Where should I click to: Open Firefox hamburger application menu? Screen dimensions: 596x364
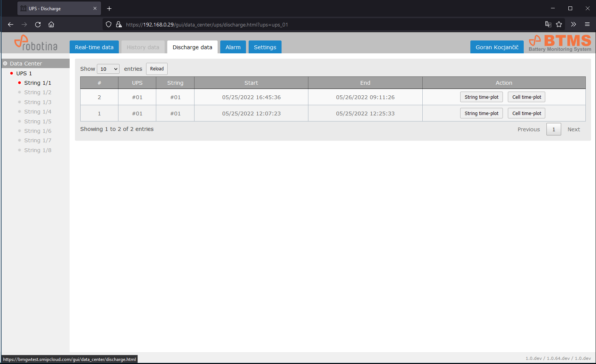[x=587, y=25]
